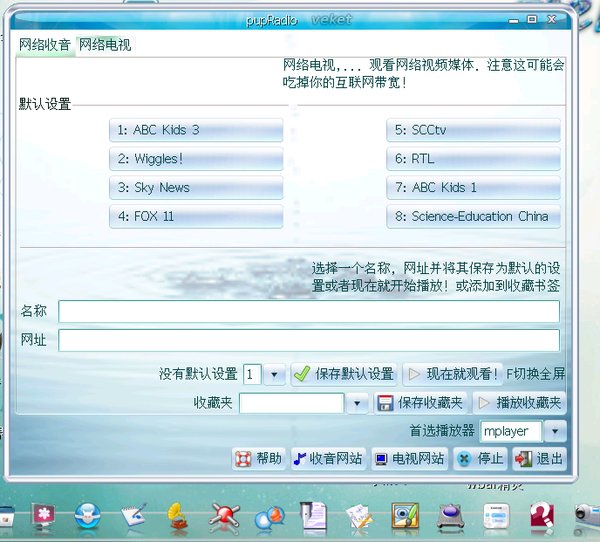Open the white list panel dock icon
Screen dimensions: 600x542
click(496, 516)
